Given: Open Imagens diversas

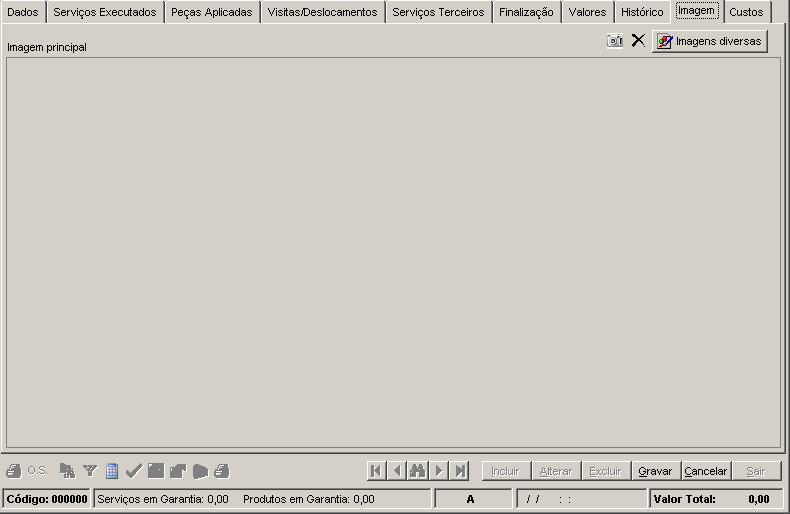Looking at the screenshot, I should [710, 41].
